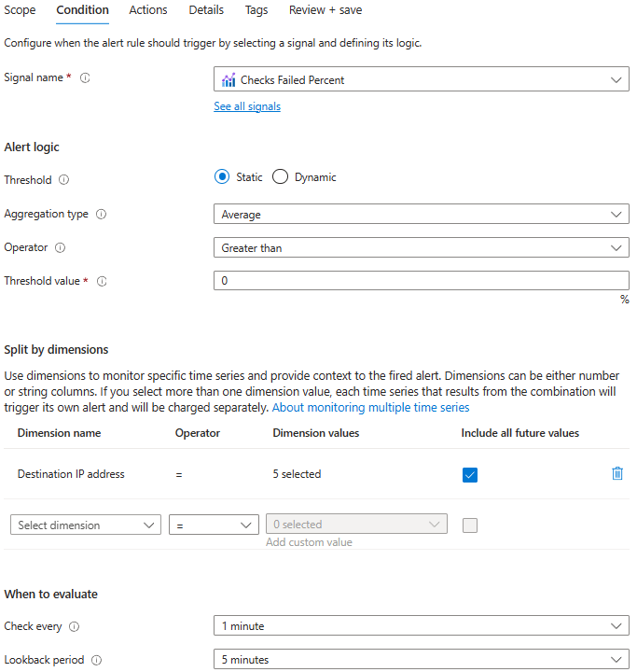
Task: Click the Check every info icon
Action: tap(74, 626)
